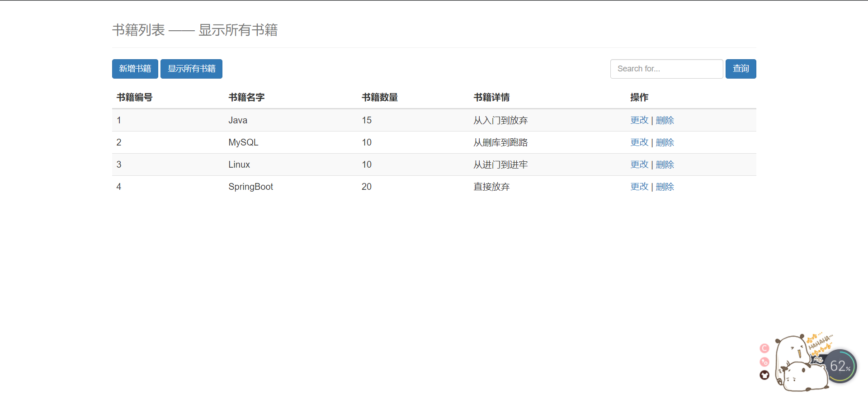This screenshot has height=404, width=868.
Task: Select the book name "SpringBoot"
Action: pos(250,187)
